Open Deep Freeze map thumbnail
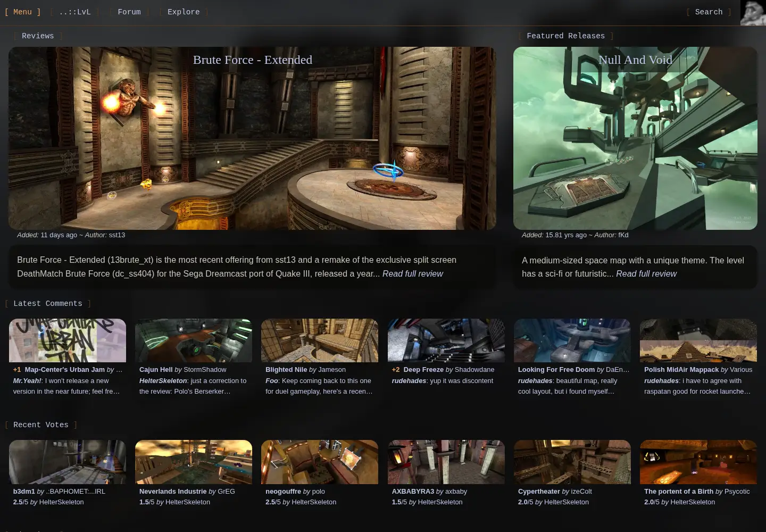 pyautogui.click(x=446, y=340)
